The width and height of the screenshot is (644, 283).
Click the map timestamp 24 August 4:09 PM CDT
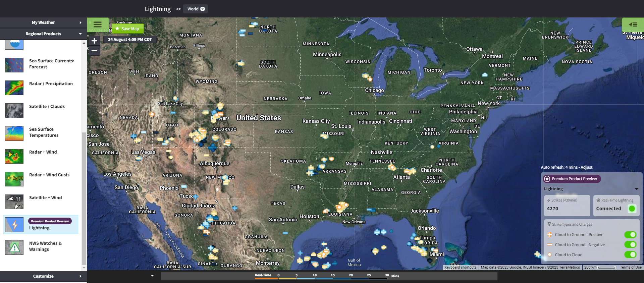point(130,40)
